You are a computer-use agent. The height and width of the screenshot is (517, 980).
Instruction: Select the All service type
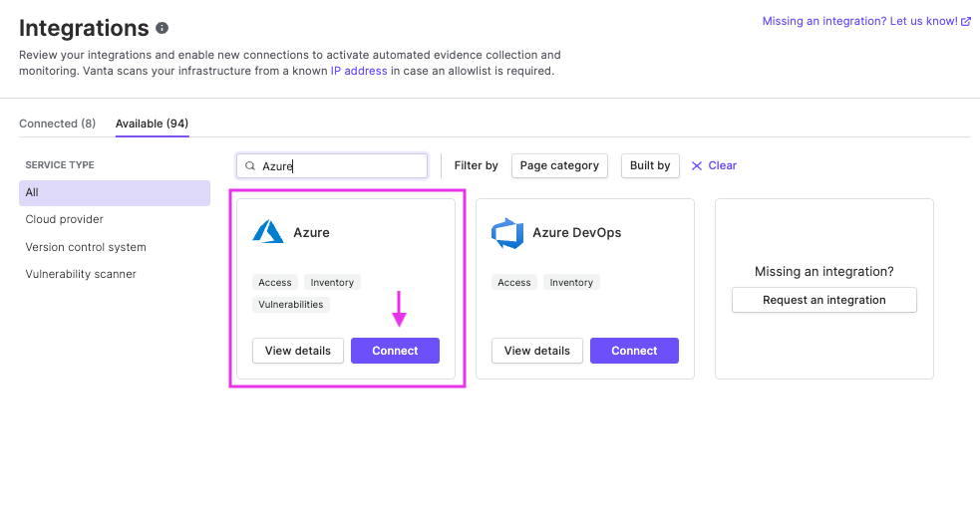[x=115, y=193]
